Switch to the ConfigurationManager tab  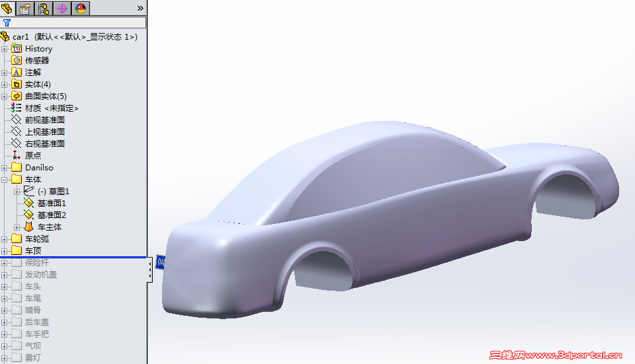click(x=44, y=8)
